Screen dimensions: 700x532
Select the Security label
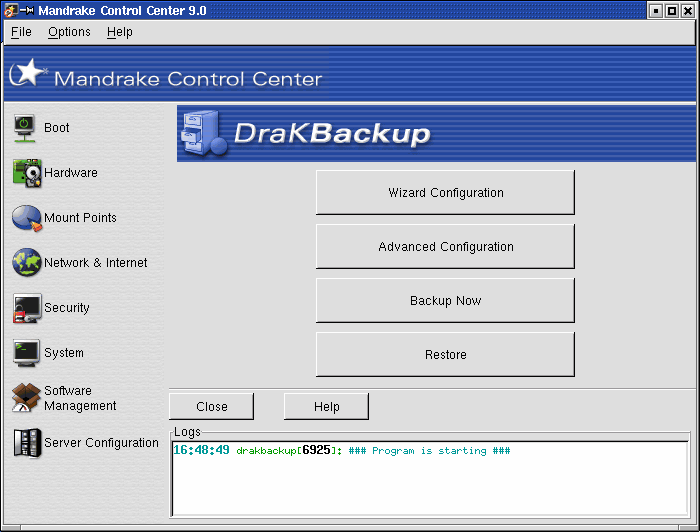67,308
